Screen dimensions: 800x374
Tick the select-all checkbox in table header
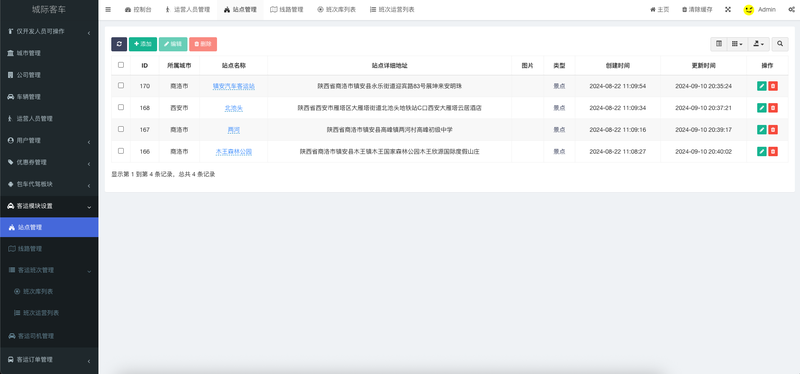121,65
